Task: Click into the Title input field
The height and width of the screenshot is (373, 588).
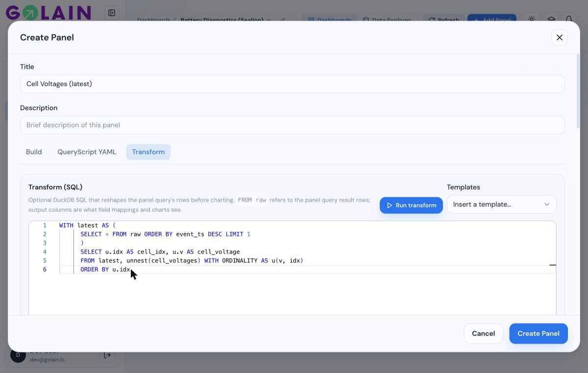Action: [x=292, y=84]
